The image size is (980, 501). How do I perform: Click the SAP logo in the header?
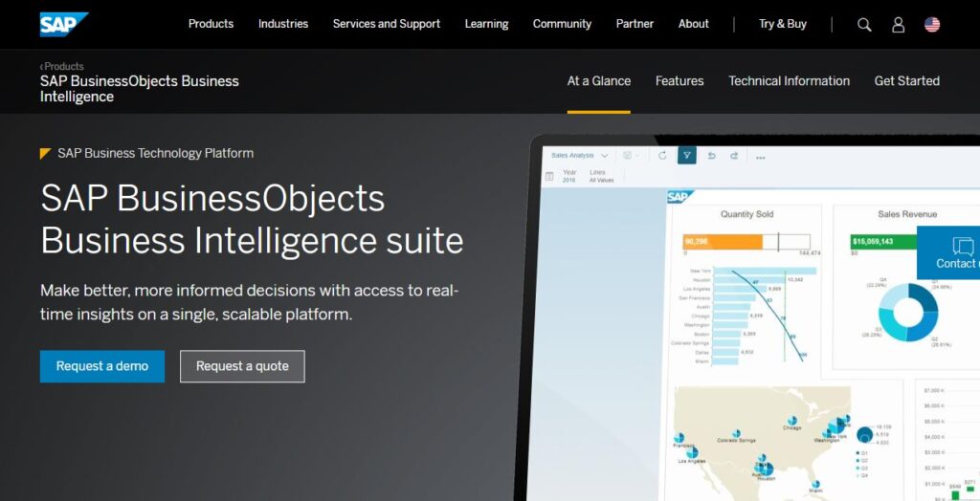(x=64, y=24)
